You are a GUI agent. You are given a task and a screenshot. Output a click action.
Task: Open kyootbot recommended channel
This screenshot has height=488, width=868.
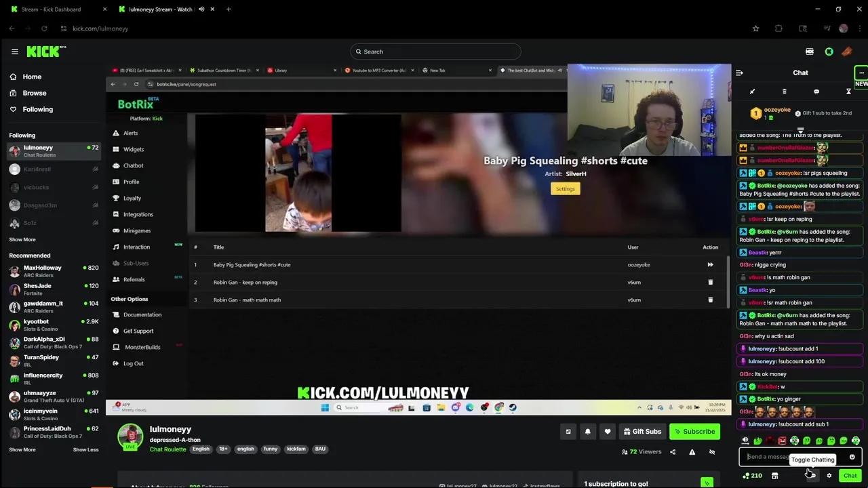point(53,325)
